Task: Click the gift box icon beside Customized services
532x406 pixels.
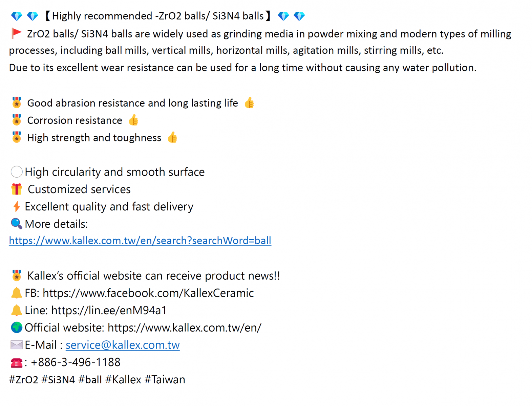Action: click(16, 189)
